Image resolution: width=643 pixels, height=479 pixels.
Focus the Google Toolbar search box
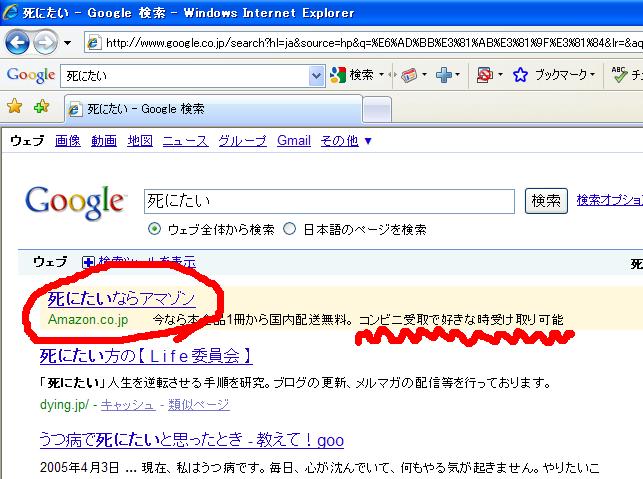tap(185, 75)
